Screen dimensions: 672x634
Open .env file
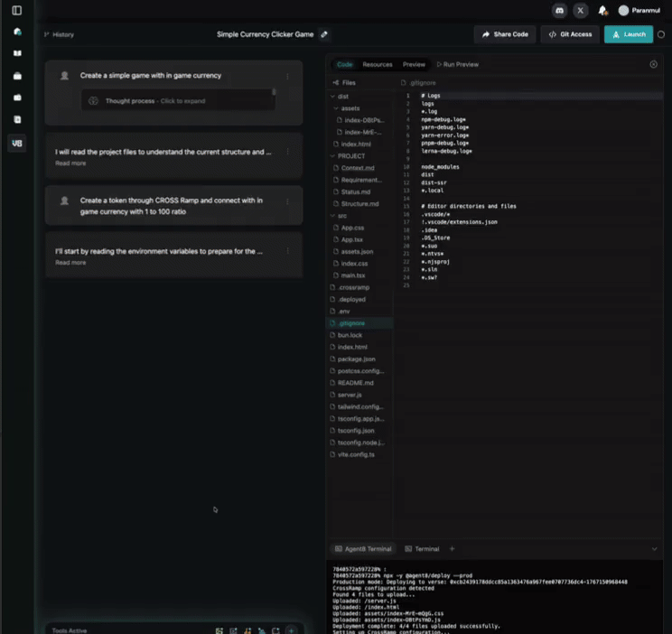[x=344, y=312]
